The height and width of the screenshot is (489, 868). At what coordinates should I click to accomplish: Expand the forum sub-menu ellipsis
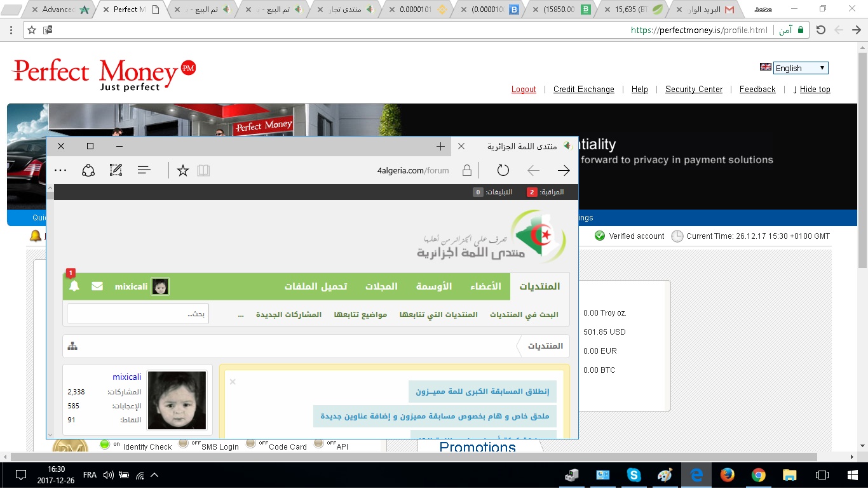[x=241, y=314]
